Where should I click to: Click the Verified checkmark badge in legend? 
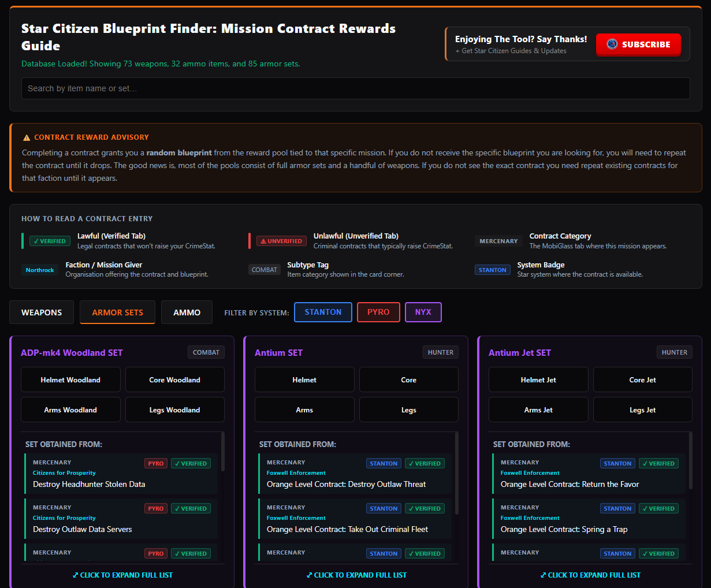pos(50,241)
